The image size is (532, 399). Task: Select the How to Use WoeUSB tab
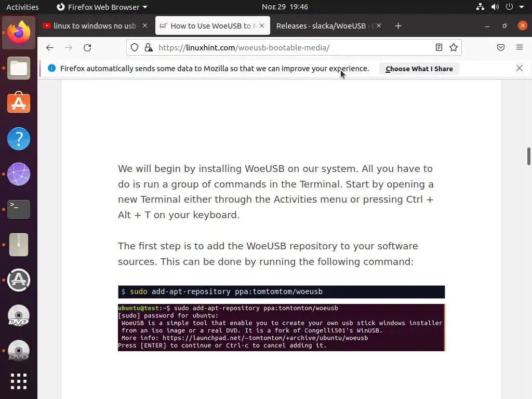tap(212, 26)
